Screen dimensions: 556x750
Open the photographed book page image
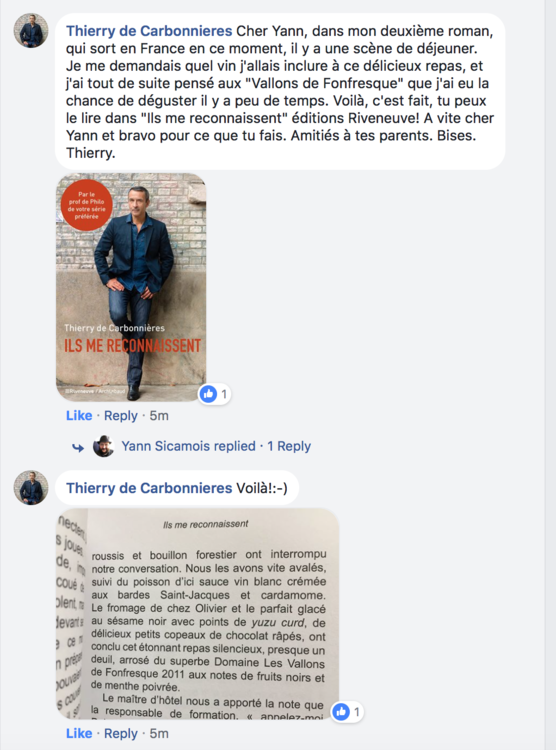[x=198, y=614]
